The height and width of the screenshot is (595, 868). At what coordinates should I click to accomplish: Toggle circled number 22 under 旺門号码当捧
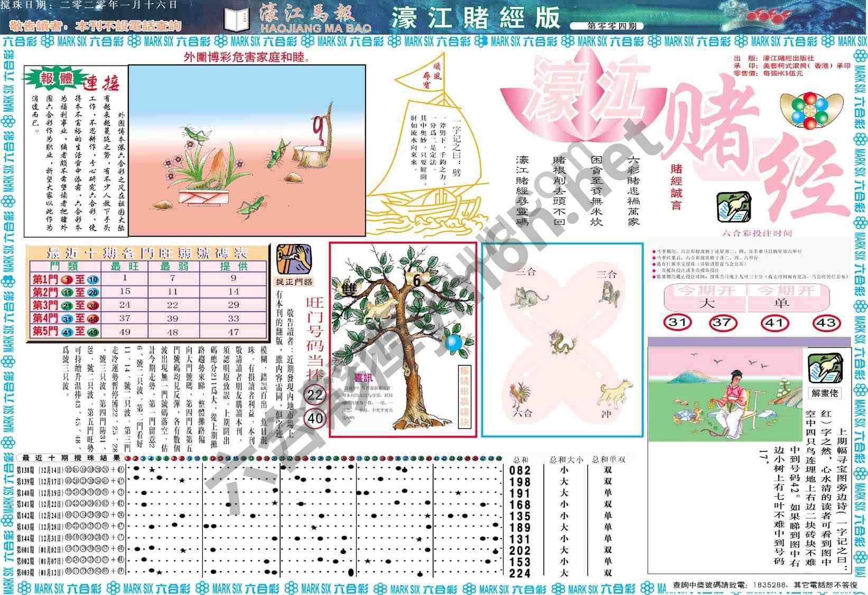click(314, 393)
